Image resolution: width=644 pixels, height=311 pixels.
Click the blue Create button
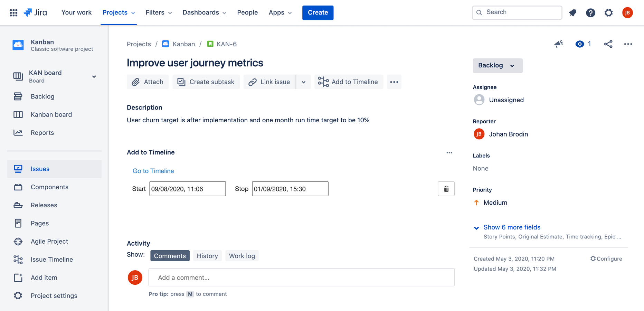click(318, 13)
